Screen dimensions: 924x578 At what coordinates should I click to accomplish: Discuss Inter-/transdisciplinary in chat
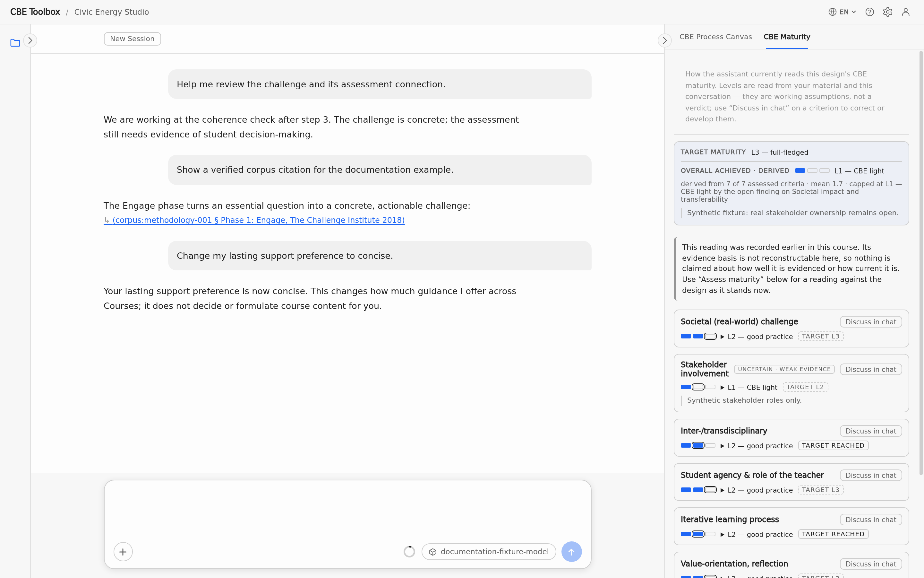point(870,431)
